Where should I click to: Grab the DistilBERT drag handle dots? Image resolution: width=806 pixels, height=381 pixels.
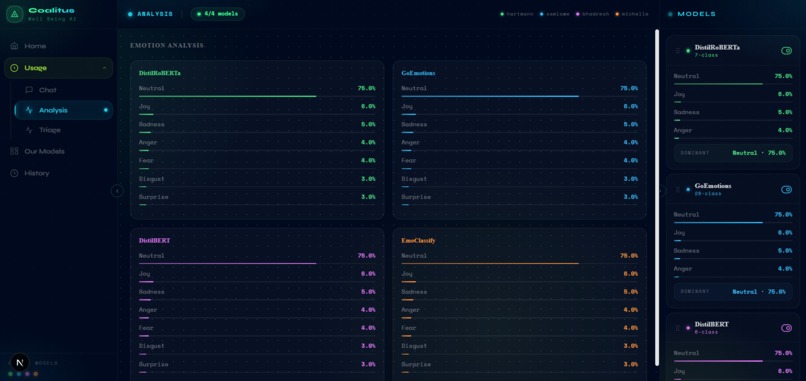click(678, 328)
